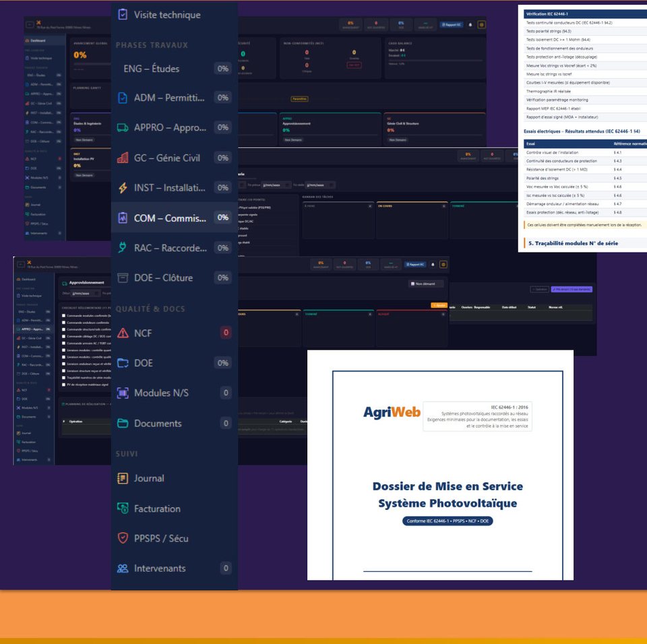Open the 'Non démarré' status dropdown

[426, 284]
